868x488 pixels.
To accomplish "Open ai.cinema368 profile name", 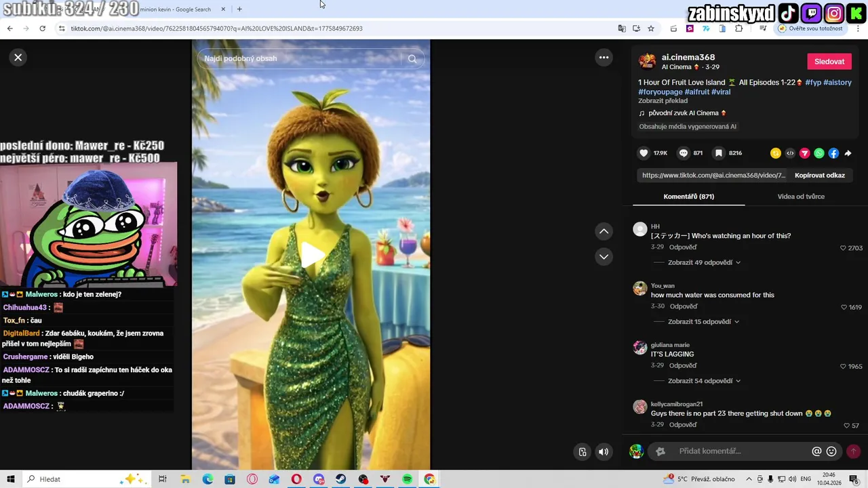I will pyautogui.click(x=688, y=57).
